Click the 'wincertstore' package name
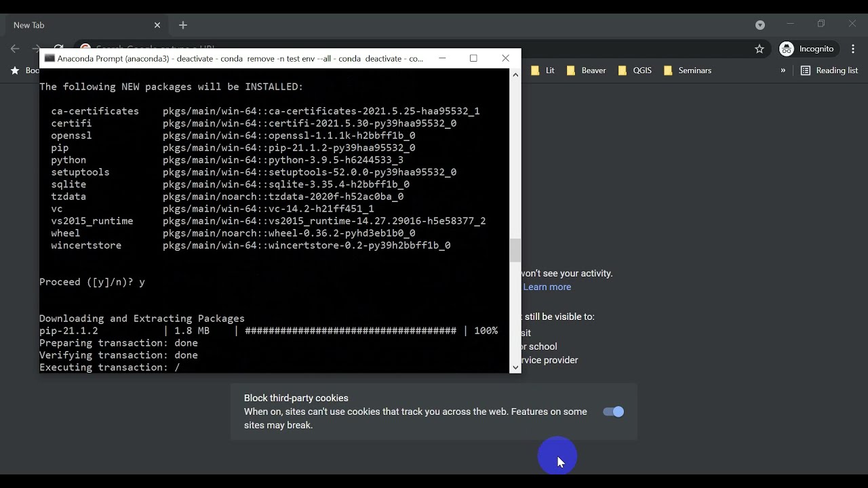 click(86, 245)
